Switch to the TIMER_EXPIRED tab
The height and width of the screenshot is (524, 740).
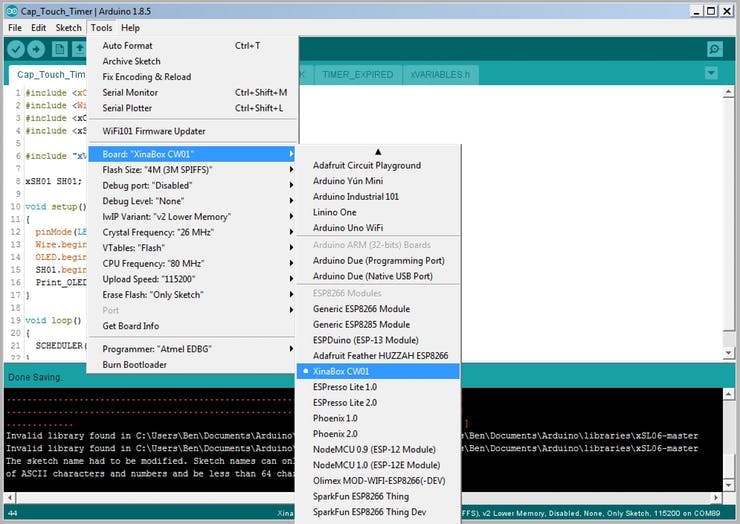[358, 75]
